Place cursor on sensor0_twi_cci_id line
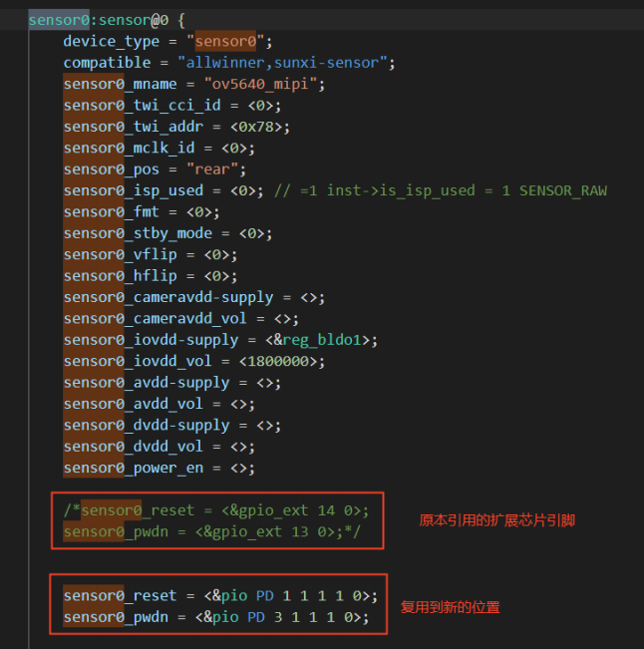 click(172, 105)
